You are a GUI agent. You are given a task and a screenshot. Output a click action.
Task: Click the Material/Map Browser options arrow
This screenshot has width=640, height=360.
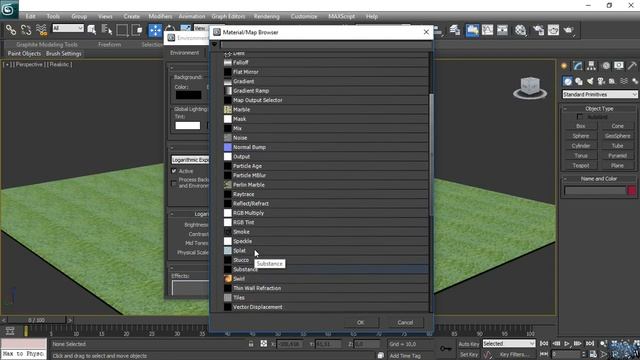215,44
